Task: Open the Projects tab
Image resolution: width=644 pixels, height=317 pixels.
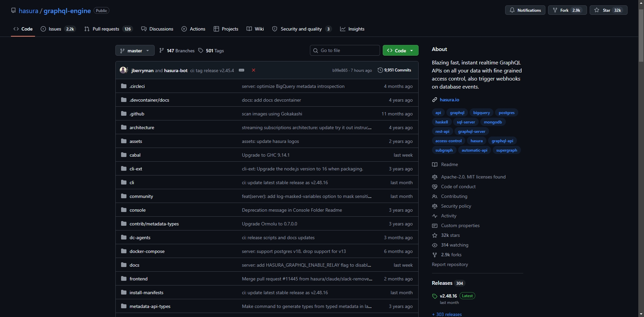Action: [x=226, y=29]
